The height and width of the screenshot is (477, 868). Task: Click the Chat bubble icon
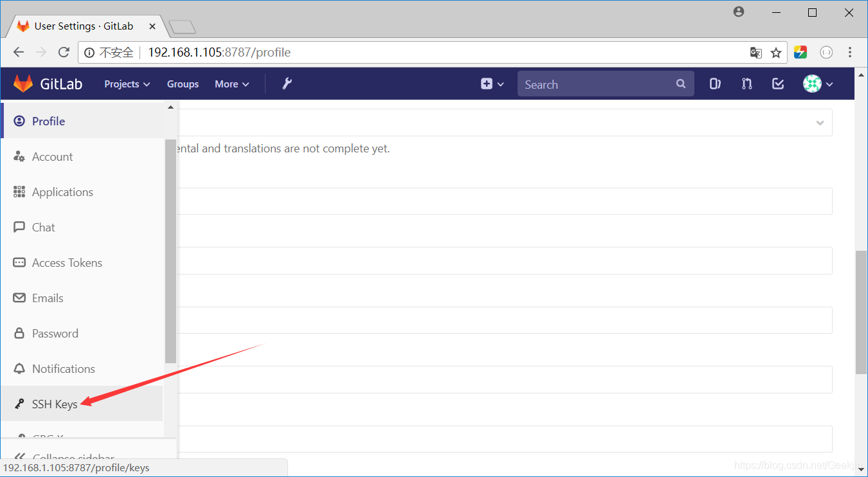(x=19, y=227)
